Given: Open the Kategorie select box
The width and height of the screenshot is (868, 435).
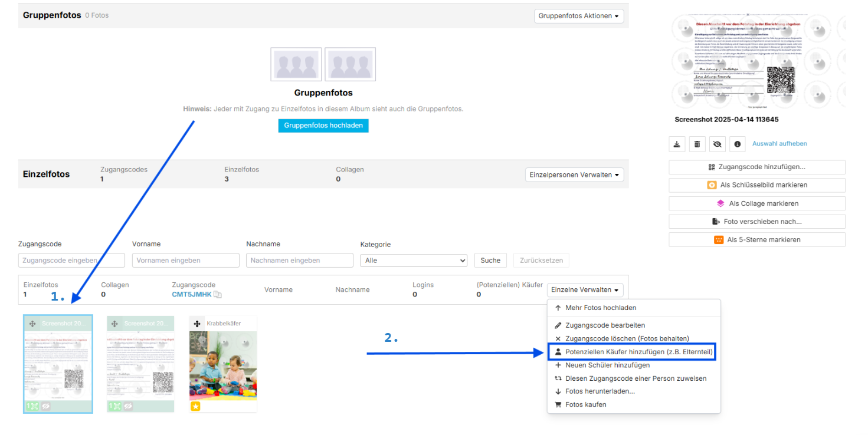Looking at the screenshot, I should point(414,261).
